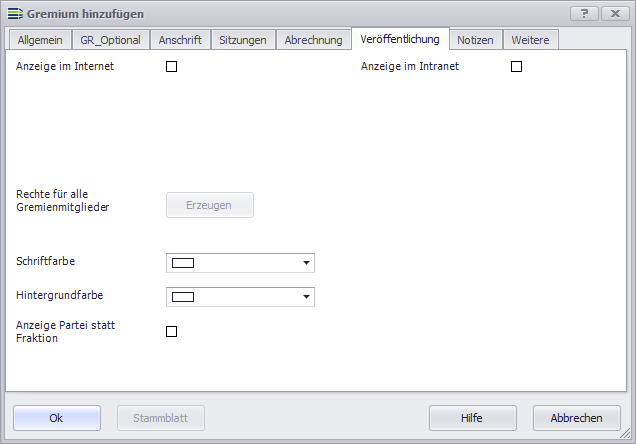The height and width of the screenshot is (444, 636).
Task: Open the GR_Optional tab
Action: coord(111,40)
